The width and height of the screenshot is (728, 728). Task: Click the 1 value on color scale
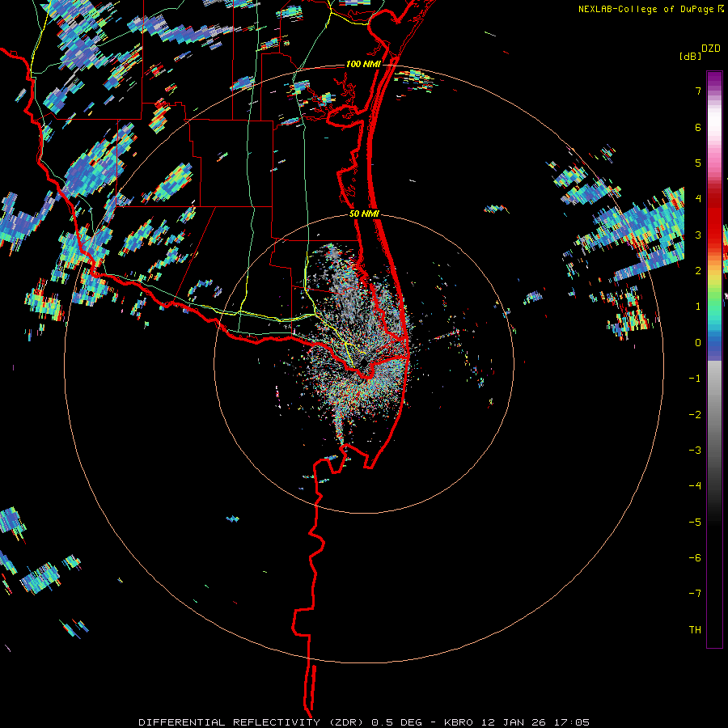[x=698, y=307]
